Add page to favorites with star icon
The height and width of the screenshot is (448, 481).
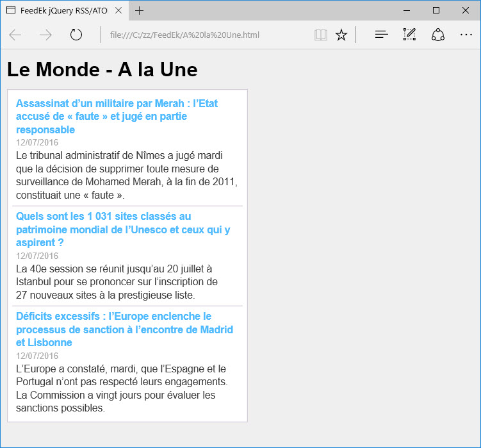[x=341, y=35]
